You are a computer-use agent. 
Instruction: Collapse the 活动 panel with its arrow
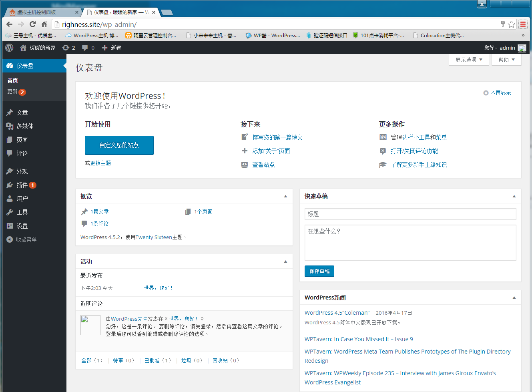[x=285, y=261]
